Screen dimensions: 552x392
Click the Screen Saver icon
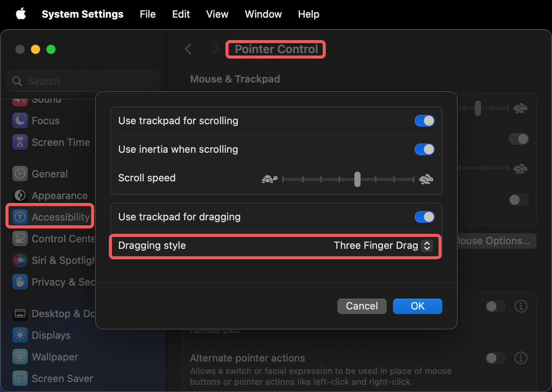[x=20, y=378]
